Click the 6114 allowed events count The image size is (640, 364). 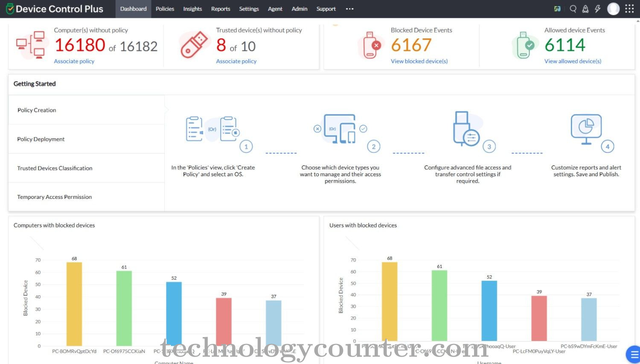click(565, 45)
